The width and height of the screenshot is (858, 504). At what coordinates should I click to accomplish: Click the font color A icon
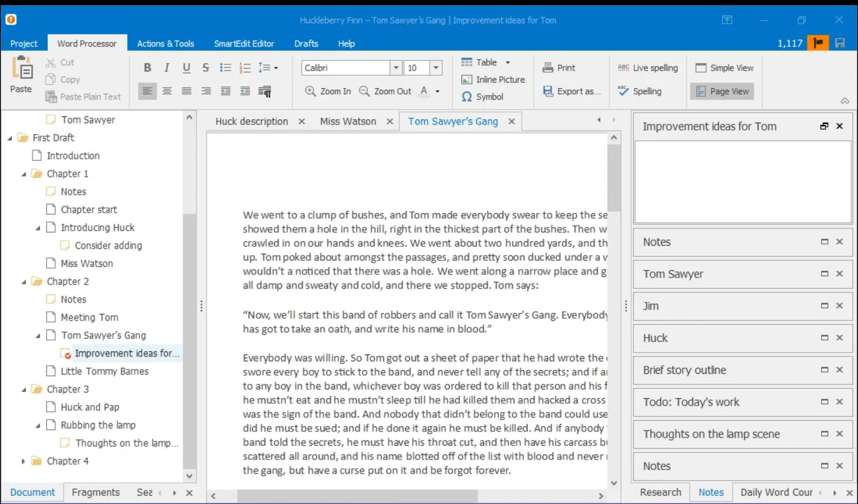[424, 91]
